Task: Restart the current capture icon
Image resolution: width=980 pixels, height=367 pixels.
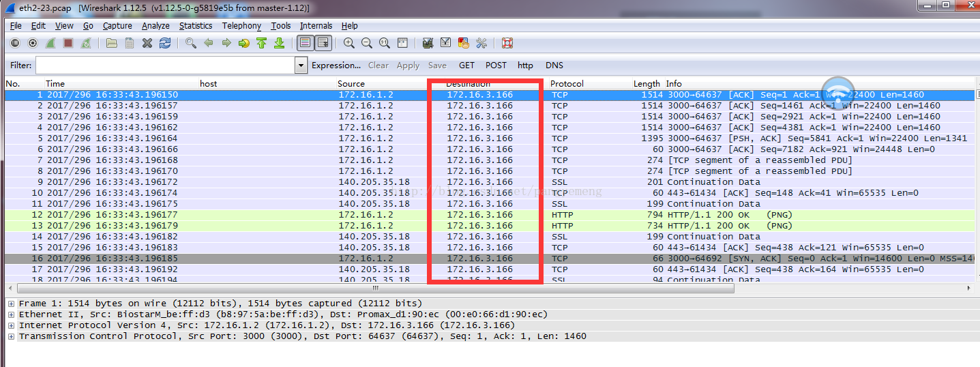Action: (x=86, y=43)
